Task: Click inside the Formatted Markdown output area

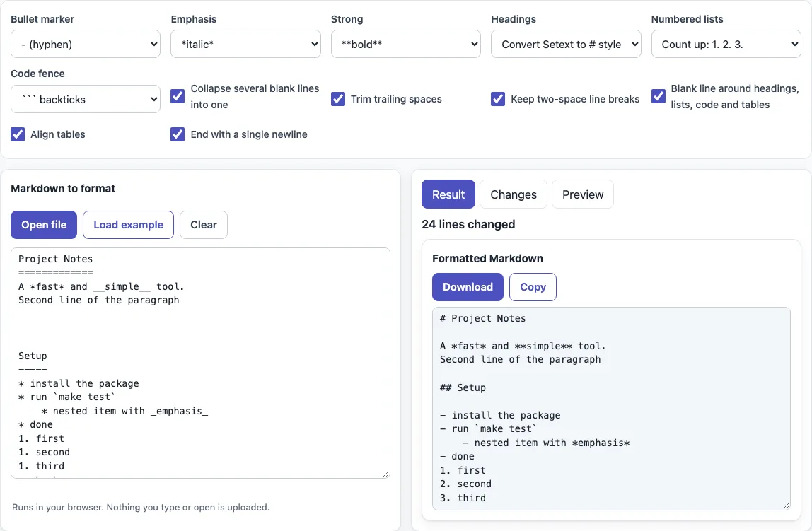Action: point(612,409)
